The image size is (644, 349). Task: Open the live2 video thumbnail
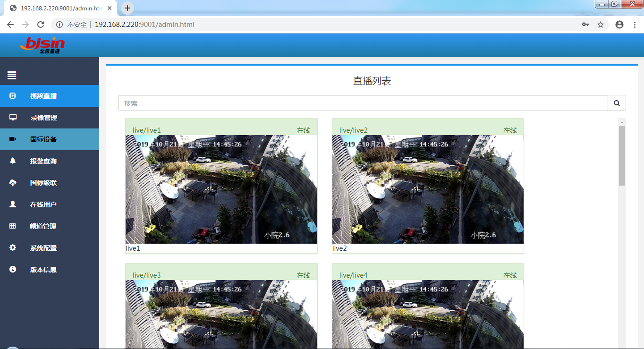click(428, 189)
